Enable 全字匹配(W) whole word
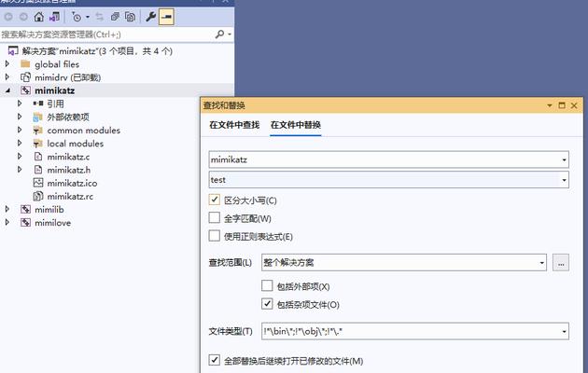Screen dimensions: 588x373 pyautogui.click(x=214, y=217)
